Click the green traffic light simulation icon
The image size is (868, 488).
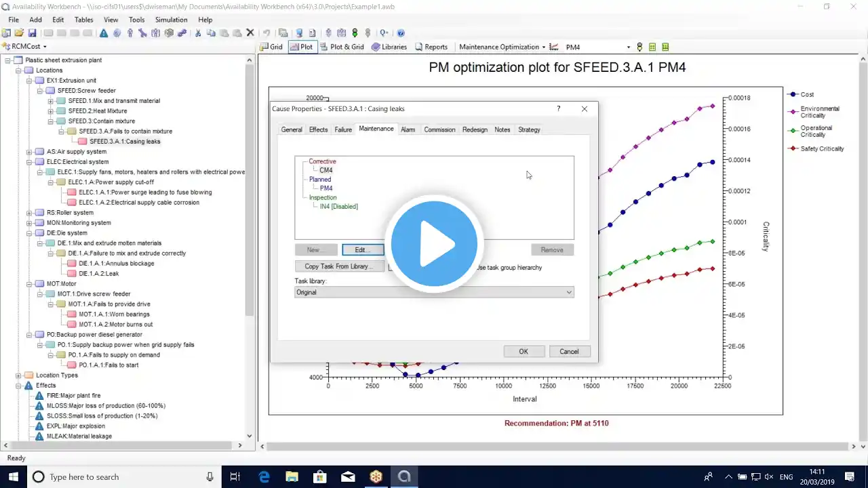click(355, 33)
